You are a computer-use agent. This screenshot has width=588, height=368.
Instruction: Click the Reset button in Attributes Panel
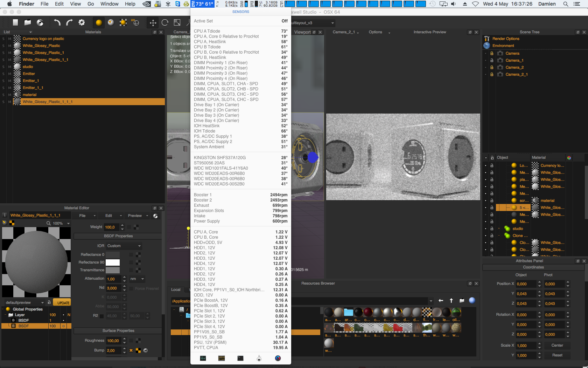[x=557, y=355]
